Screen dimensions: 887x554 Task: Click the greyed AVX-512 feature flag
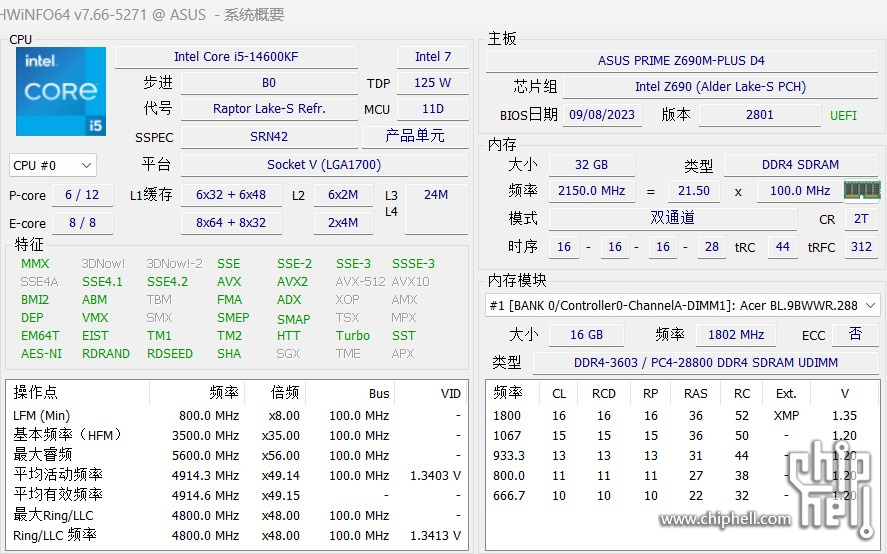(x=360, y=282)
